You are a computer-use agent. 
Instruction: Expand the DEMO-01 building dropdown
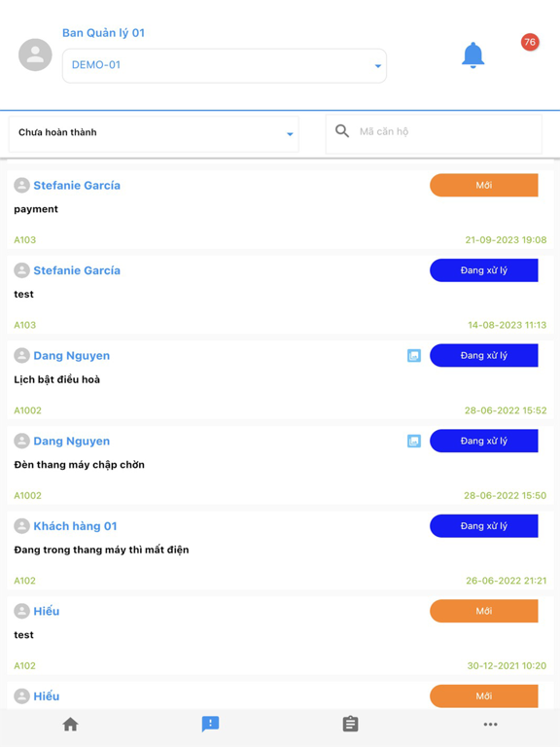225,66
